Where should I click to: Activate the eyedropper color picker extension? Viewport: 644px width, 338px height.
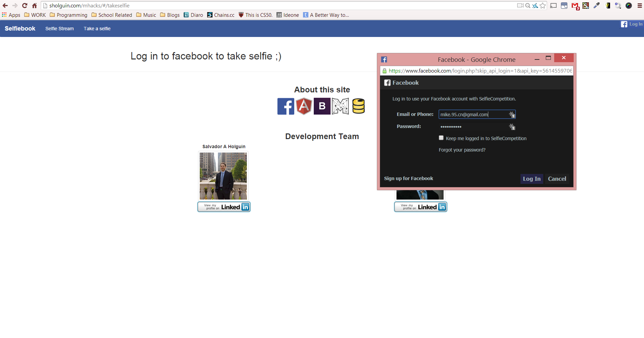(597, 5)
